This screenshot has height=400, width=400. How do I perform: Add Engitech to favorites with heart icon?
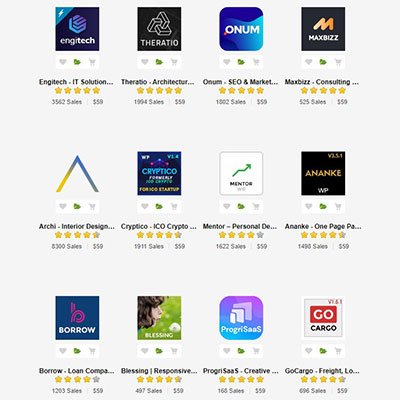tap(63, 62)
